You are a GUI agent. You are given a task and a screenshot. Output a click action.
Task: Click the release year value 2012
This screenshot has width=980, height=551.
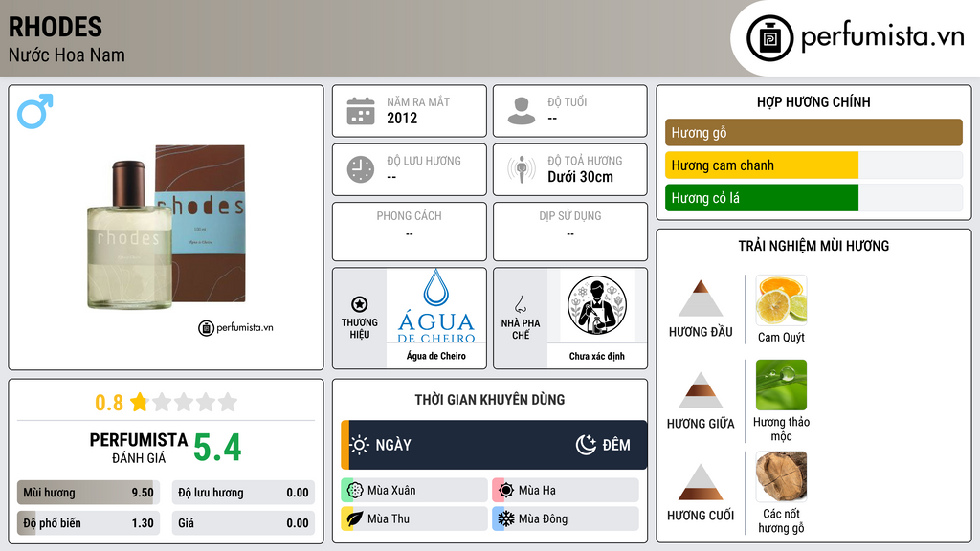click(x=402, y=118)
